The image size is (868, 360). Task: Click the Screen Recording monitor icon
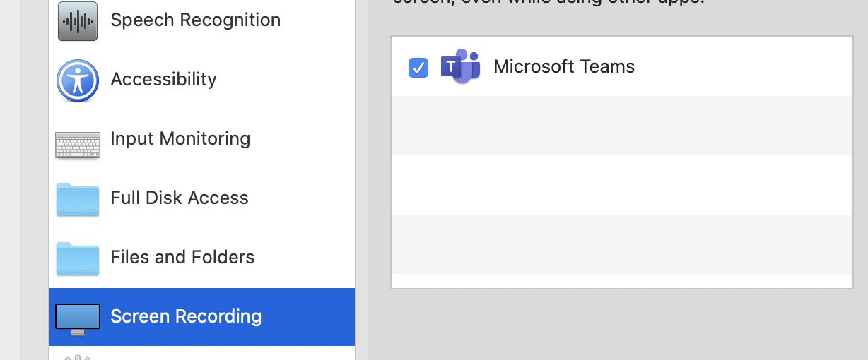pyautogui.click(x=78, y=319)
